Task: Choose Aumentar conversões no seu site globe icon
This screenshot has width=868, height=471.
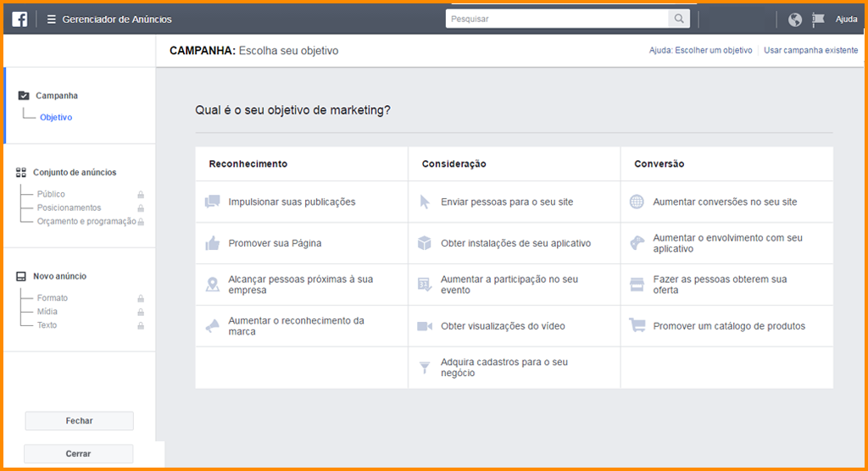Action: pyautogui.click(x=637, y=202)
